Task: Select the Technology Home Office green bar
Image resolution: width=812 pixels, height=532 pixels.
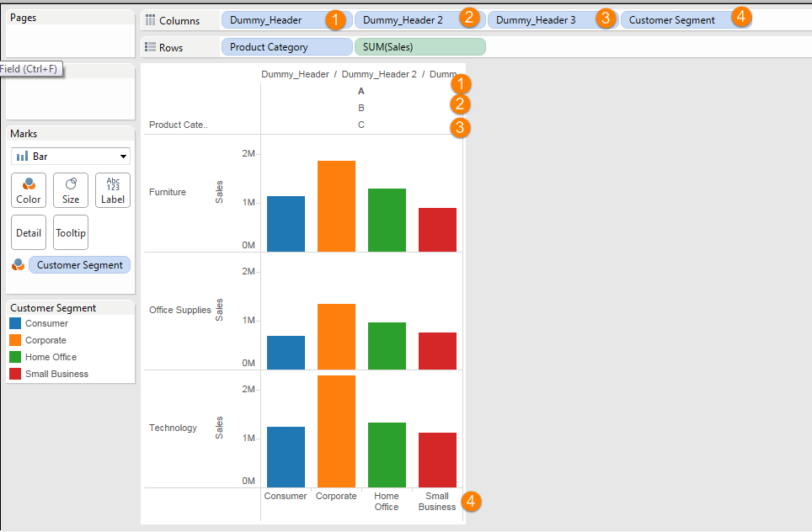Action: [387, 455]
